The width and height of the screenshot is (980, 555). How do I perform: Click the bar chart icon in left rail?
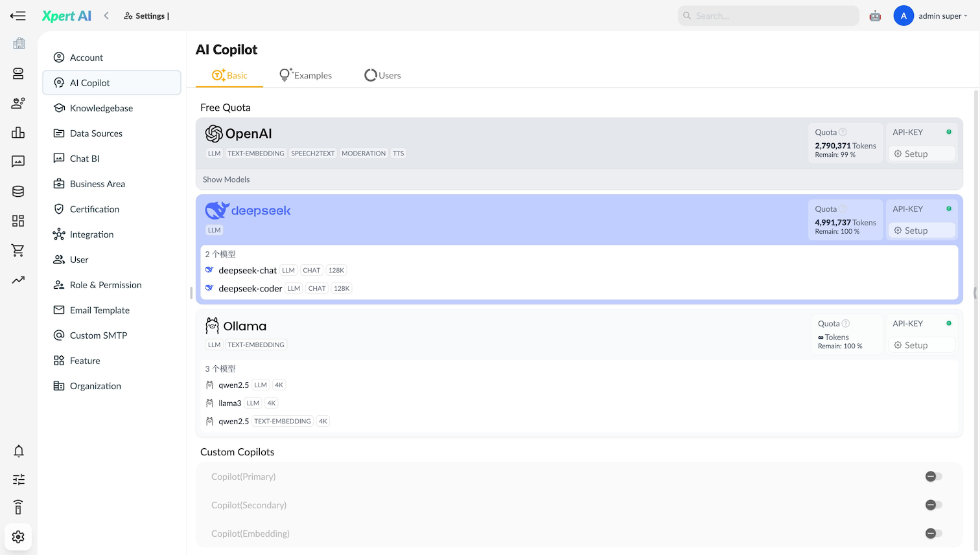[x=18, y=133]
